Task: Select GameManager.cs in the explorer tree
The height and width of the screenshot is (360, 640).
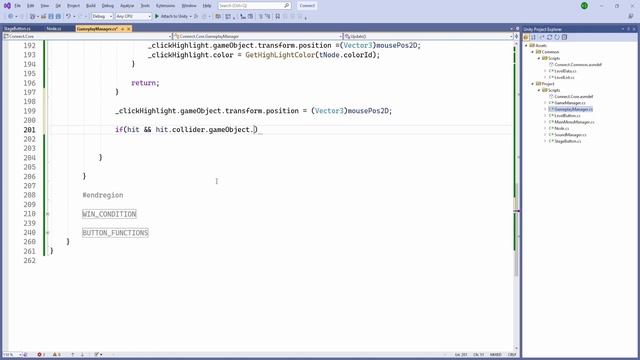Action: (x=569, y=103)
